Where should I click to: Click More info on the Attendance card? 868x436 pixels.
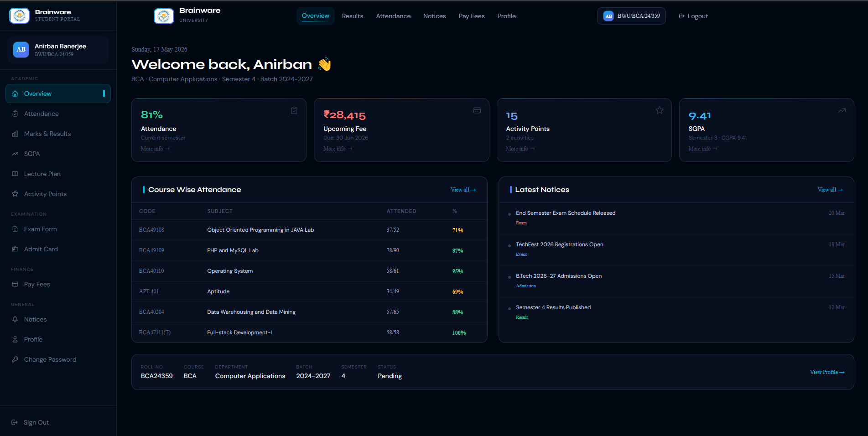pyautogui.click(x=155, y=149)
